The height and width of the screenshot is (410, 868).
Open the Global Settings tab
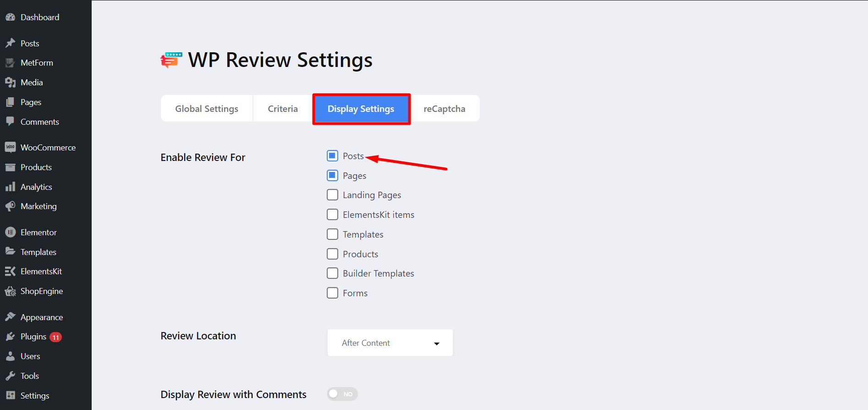click(x=207, y=109)
